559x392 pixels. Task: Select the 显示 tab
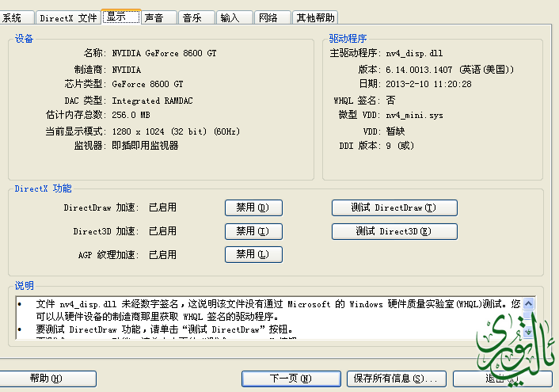[x=121, y=17]
